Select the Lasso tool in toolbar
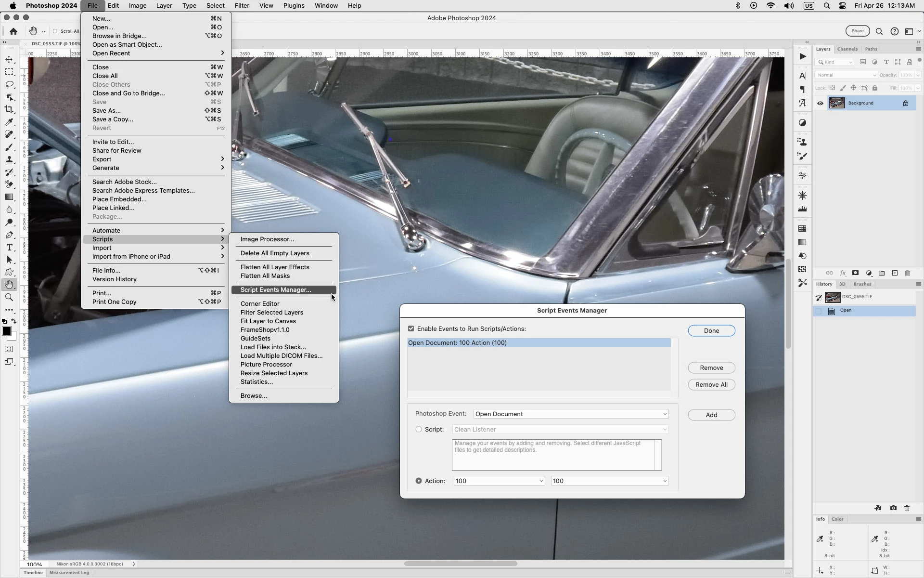The height and width of the screenshot is (578, 924). click(x=9, y=84)
